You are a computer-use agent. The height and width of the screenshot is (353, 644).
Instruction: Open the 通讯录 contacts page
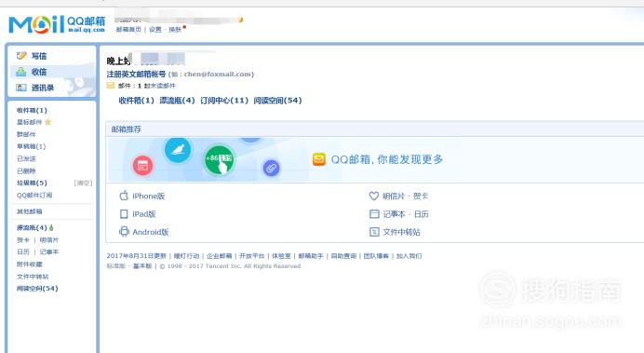point(43,88)
